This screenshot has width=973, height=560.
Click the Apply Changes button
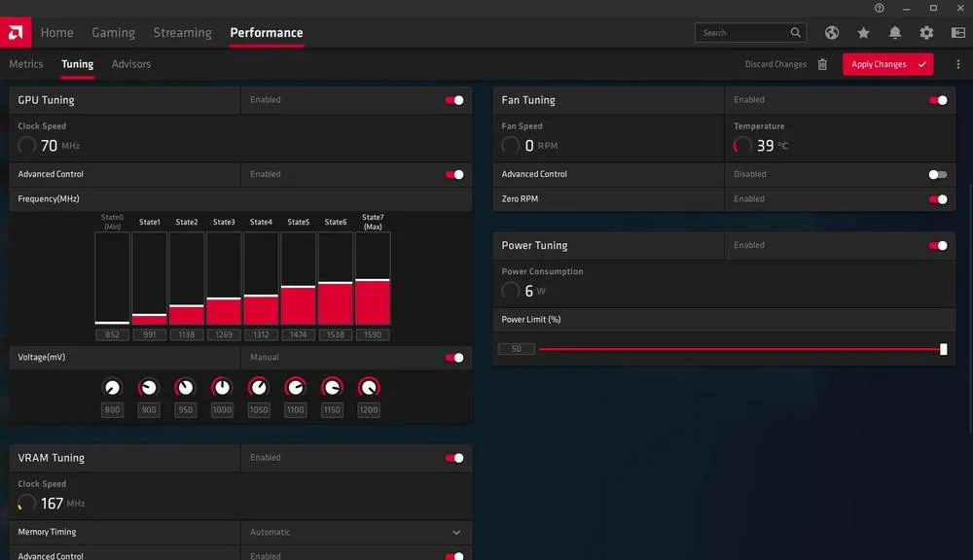(887, 64)
